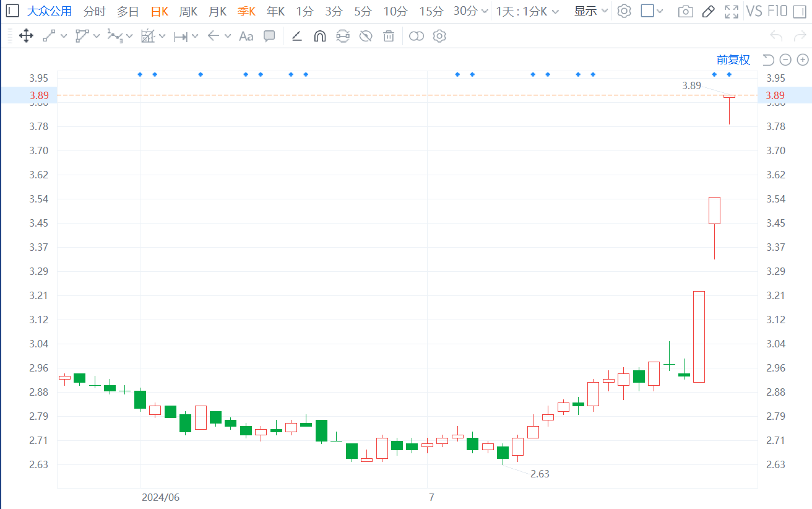812x509 pixels.
Task: Click the 2.63 low price label
Action: click(x=540, y=474)
